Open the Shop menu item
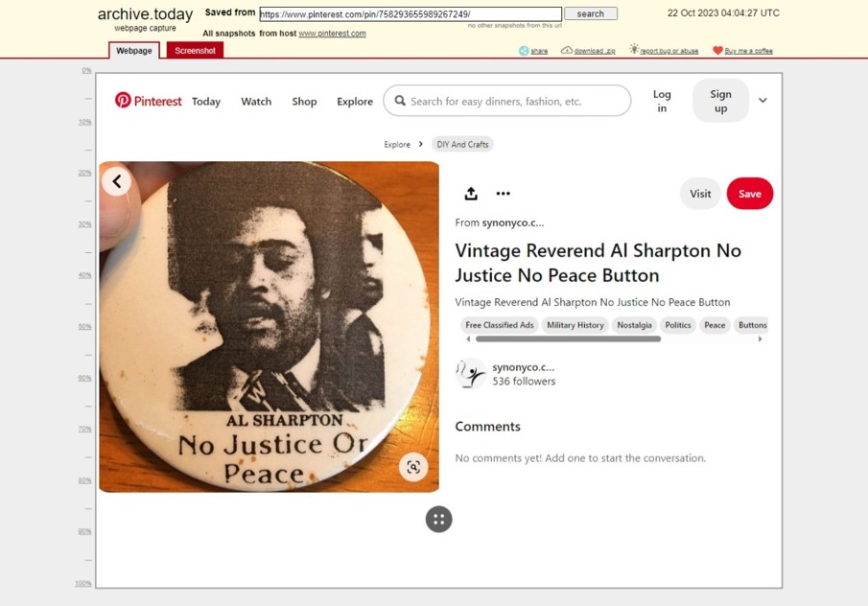Viewport: 868px width, 606px height. click(x=304, y=102)
